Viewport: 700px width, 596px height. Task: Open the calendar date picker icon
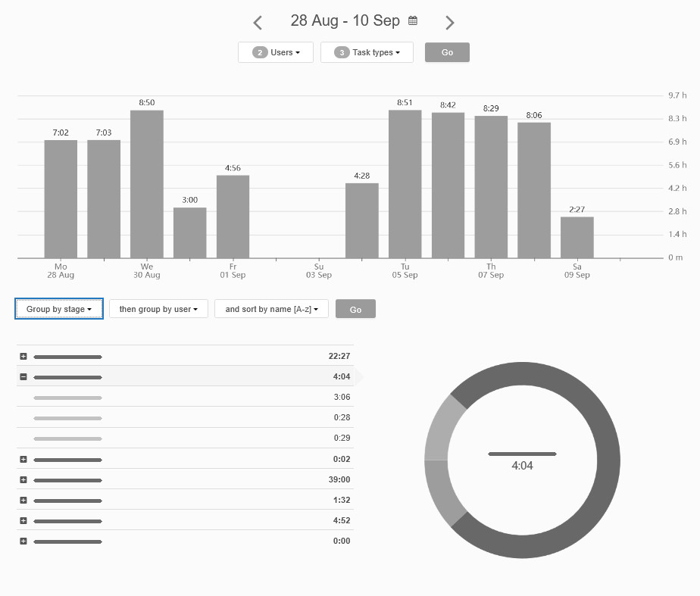(412, 20)
